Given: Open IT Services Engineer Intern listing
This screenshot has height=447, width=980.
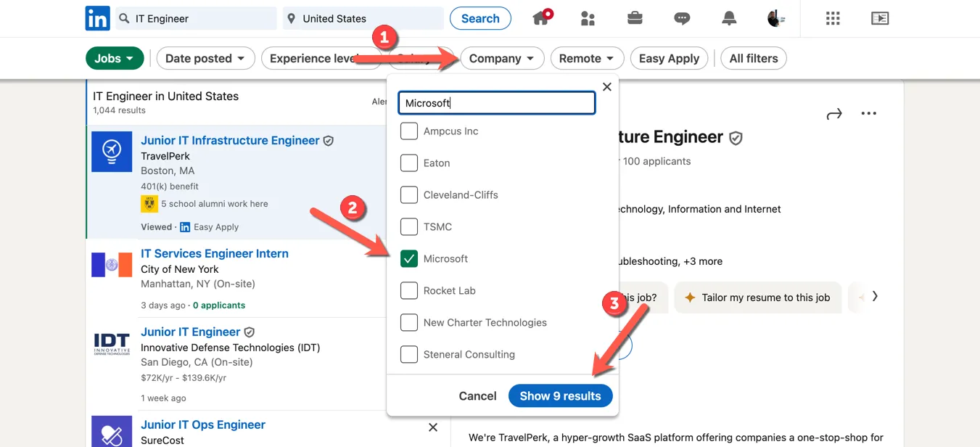Looking at the screenshot, I should click(x=215, y=253).
